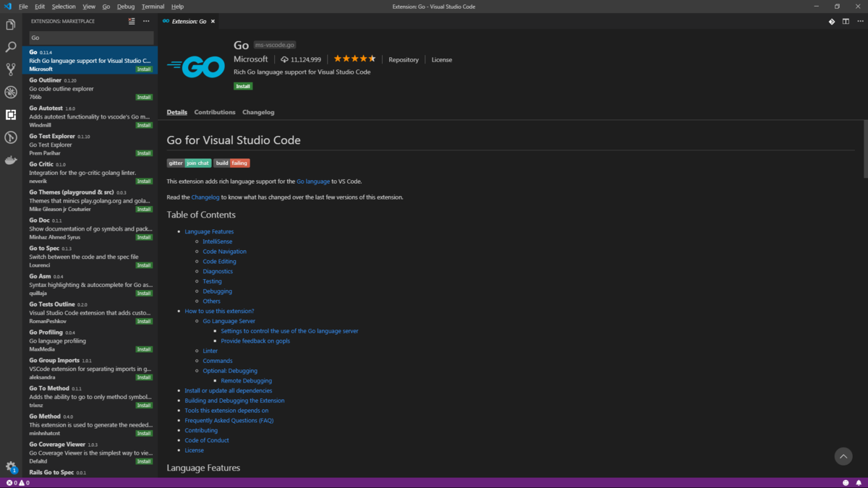Open the Selection menu
The width and height of the screenshot is (868, 488).
pos(64,7)
